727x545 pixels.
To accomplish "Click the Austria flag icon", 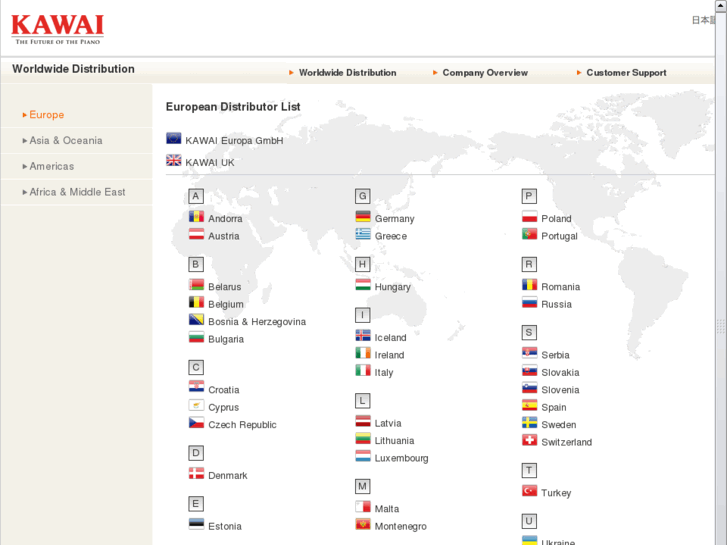I will tap(196, 234).
